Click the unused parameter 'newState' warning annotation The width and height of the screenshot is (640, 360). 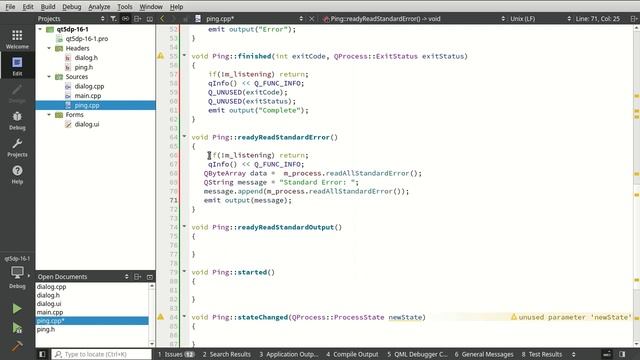pos(571,317)
